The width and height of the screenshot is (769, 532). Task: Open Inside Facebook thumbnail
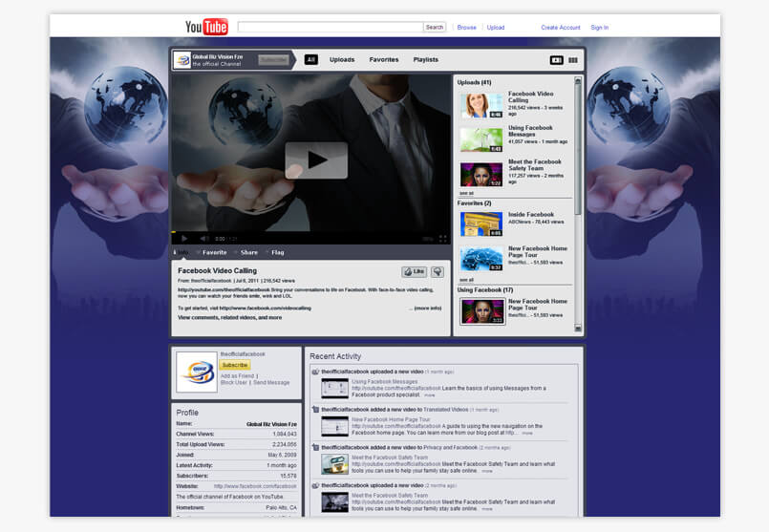(x=481, y=224)
